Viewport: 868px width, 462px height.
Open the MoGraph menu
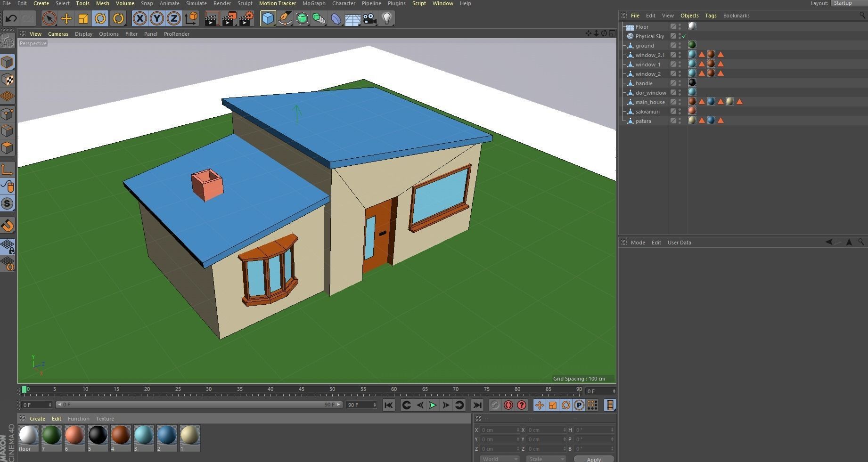314,3
